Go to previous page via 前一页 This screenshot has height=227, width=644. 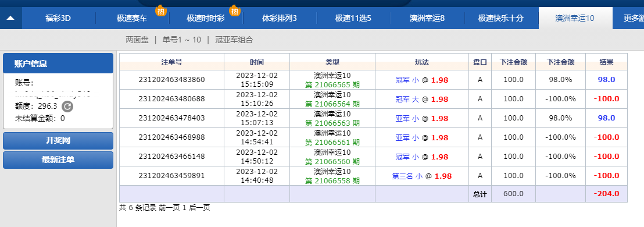(x=169, y=208)
